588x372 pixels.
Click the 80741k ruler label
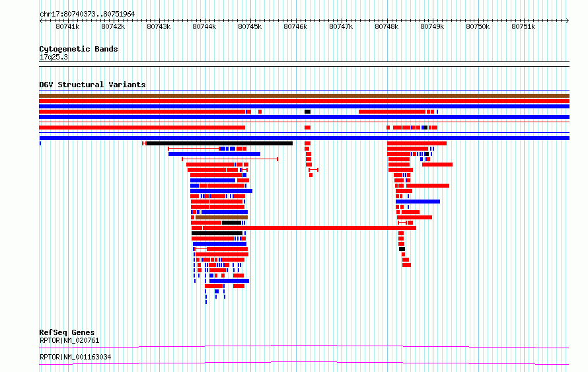(x=67, y=26)
